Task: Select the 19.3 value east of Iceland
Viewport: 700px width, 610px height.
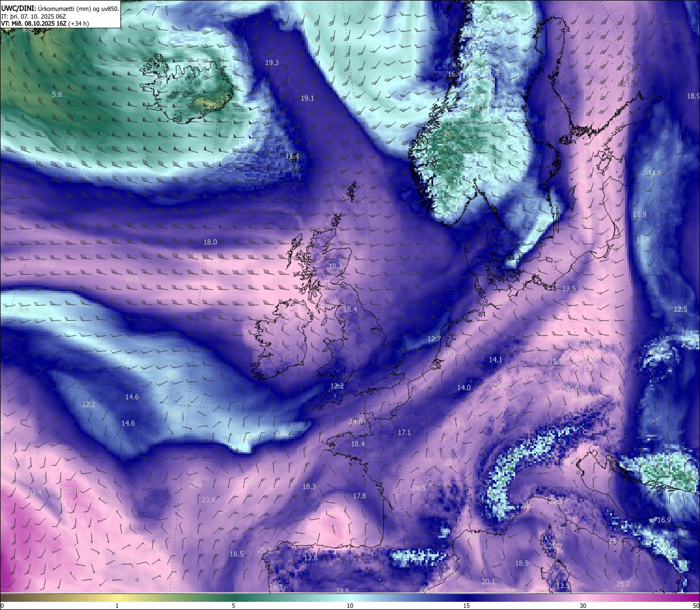Action: (x=272, y=63)
